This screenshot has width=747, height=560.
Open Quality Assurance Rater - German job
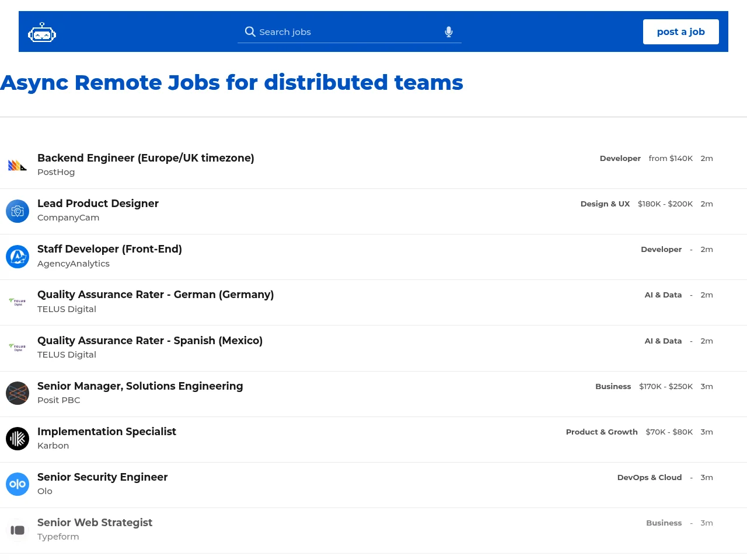(x=155, y=295)
